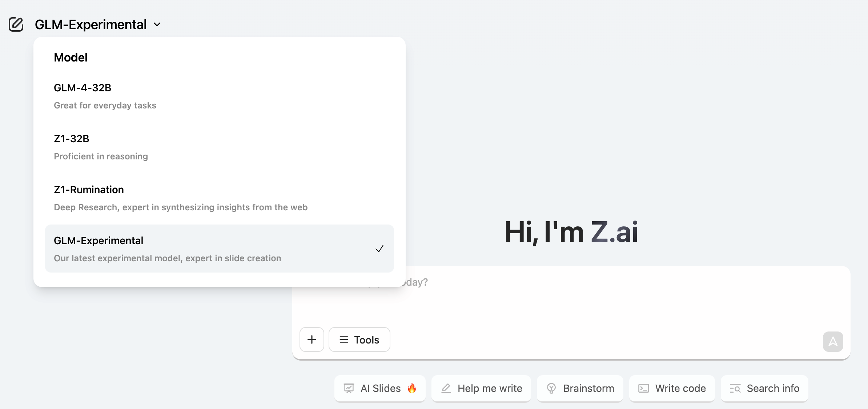
Task: Click the AI Slides presentation icon
Action: [349, 388]
